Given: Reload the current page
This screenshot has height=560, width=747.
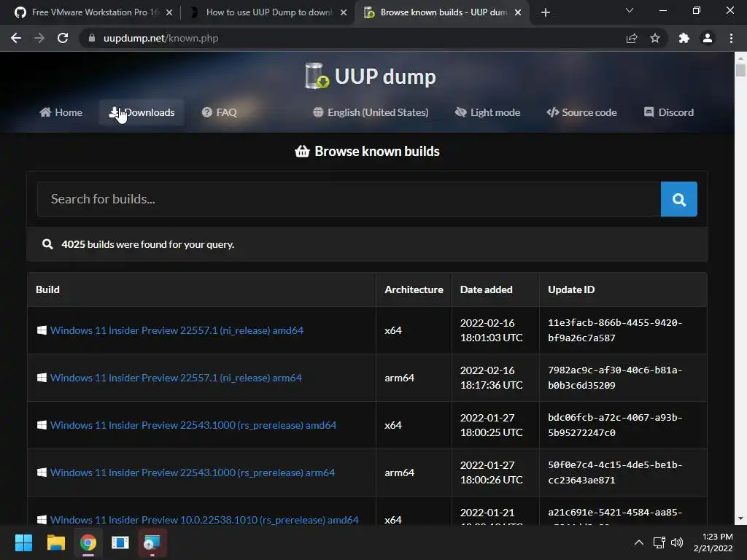Looking at the screenshot, I should pyautogui.click(x=63, y=38).
